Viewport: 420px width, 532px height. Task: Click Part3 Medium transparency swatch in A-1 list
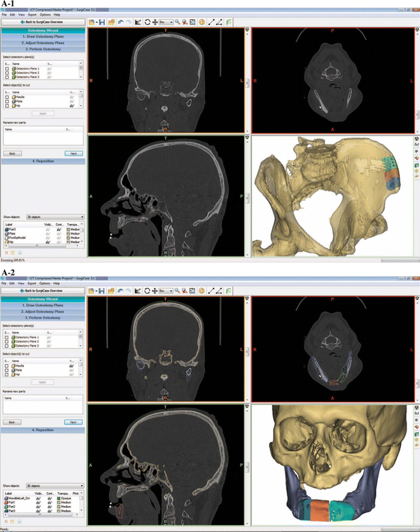click(68, 230)
